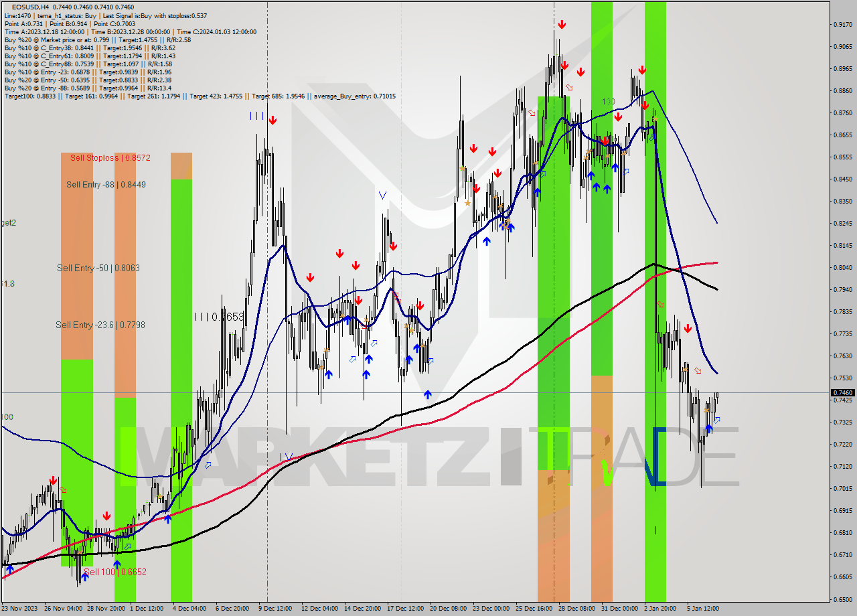The image size is (857, 616).
Task: Click the current price tag 0.7460 on axis
Action: pos(842,392)
